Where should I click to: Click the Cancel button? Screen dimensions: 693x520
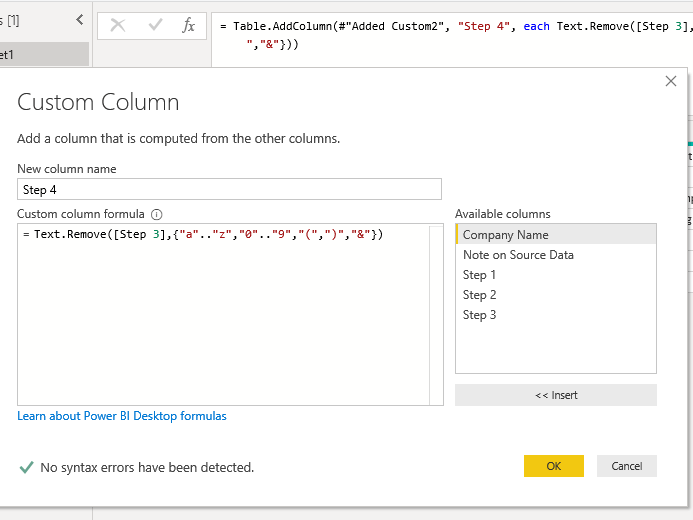tap(627, 466)
